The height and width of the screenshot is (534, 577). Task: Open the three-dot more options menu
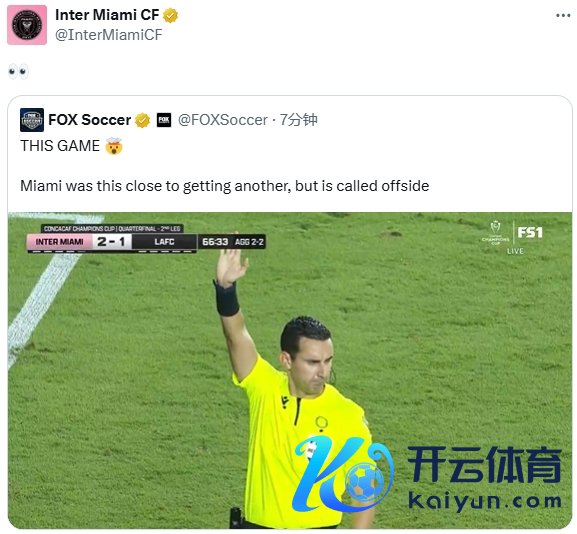563,15
